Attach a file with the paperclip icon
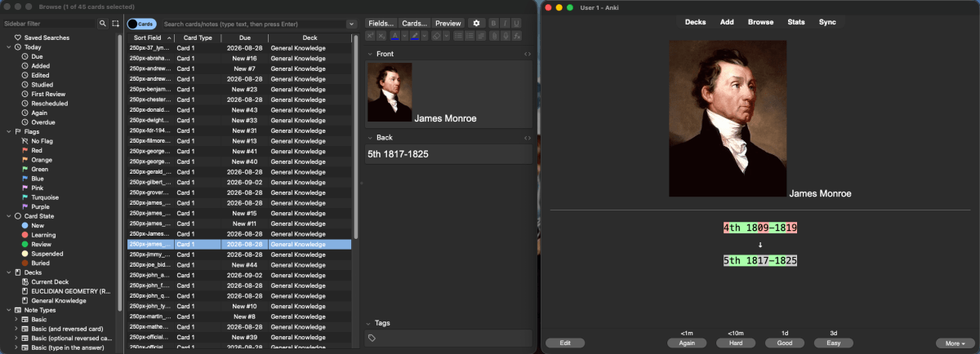 click(494, 36)
